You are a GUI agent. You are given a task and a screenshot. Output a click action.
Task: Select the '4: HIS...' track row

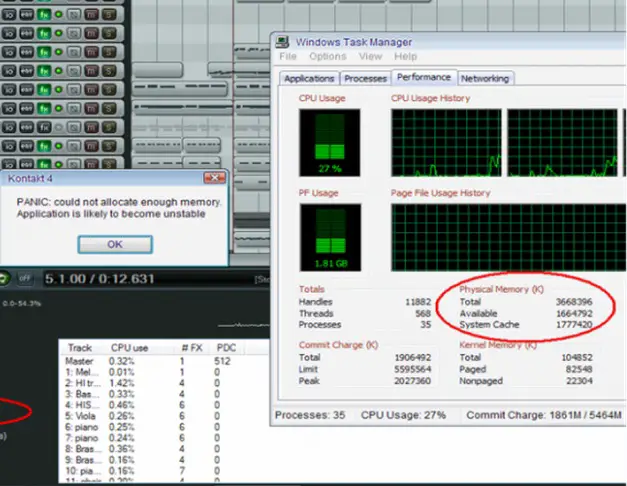tap(164, 405)
